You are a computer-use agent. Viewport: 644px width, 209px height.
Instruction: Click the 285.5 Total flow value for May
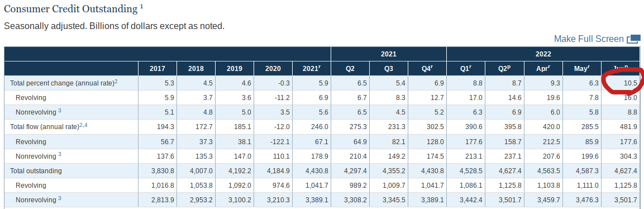[x=590, y=127]
